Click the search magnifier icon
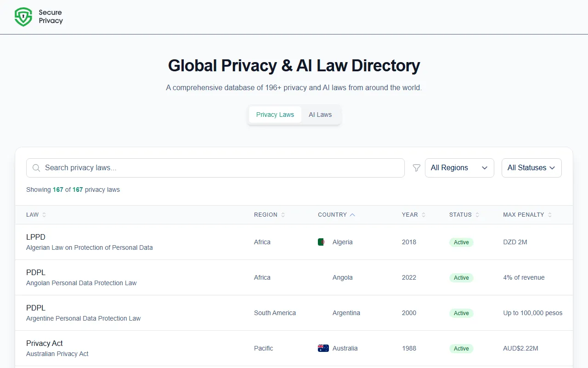Screen dimensions: 588x368 36,168
